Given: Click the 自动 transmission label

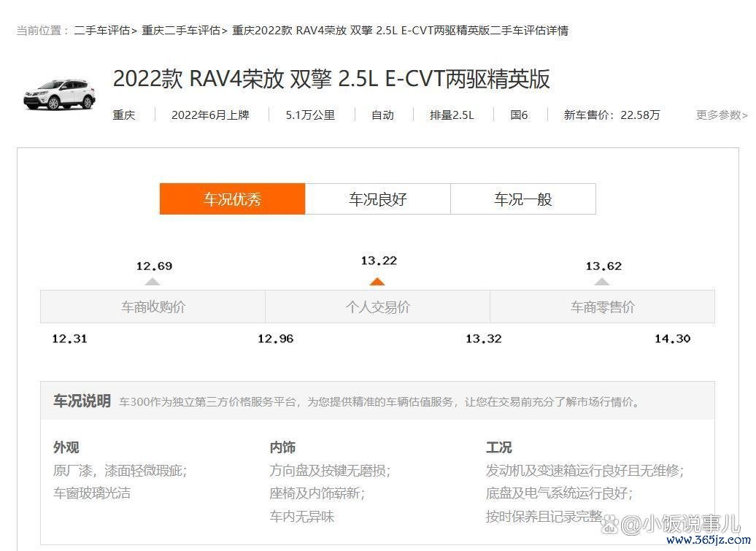Looking at the screenshot, I should click(x=383, y=115).
